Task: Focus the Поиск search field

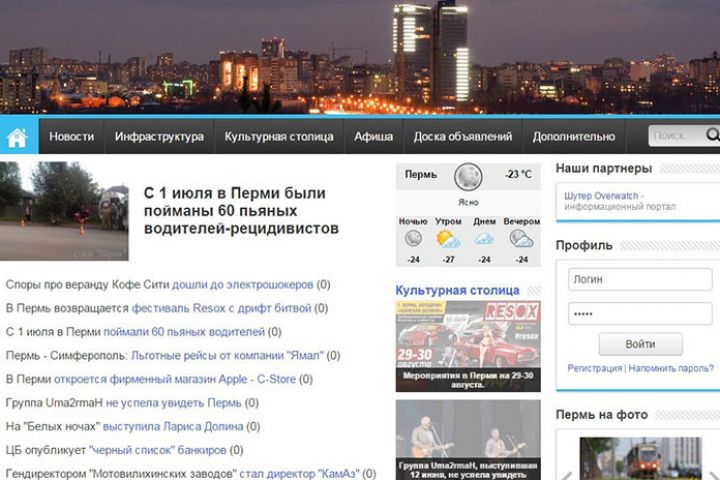Action: coord(676,136)
